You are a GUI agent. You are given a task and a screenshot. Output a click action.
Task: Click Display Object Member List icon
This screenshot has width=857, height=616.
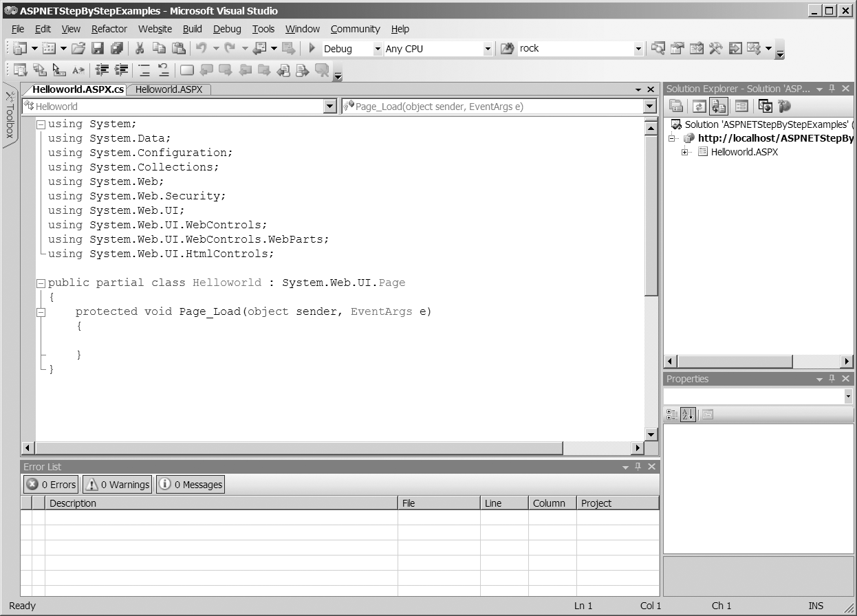coord(20,69)
